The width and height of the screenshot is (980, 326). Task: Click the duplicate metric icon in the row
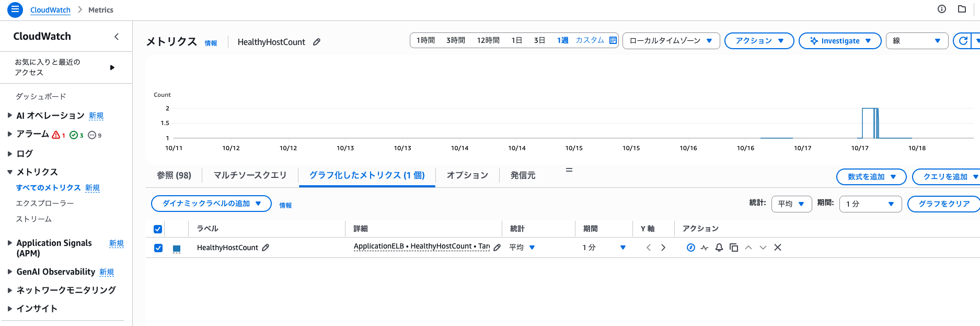pyautogui.click(x=734, y=248)
